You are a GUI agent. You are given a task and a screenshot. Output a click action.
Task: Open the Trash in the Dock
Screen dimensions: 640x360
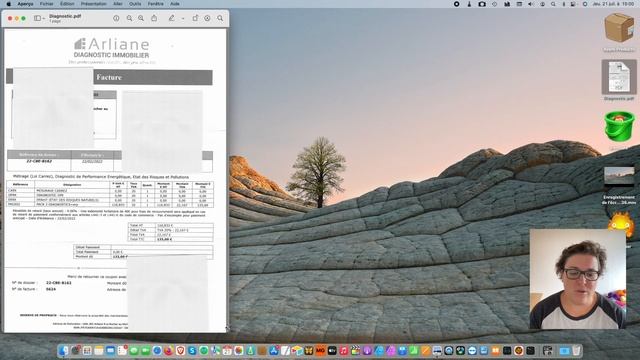(x=576, y=351)
